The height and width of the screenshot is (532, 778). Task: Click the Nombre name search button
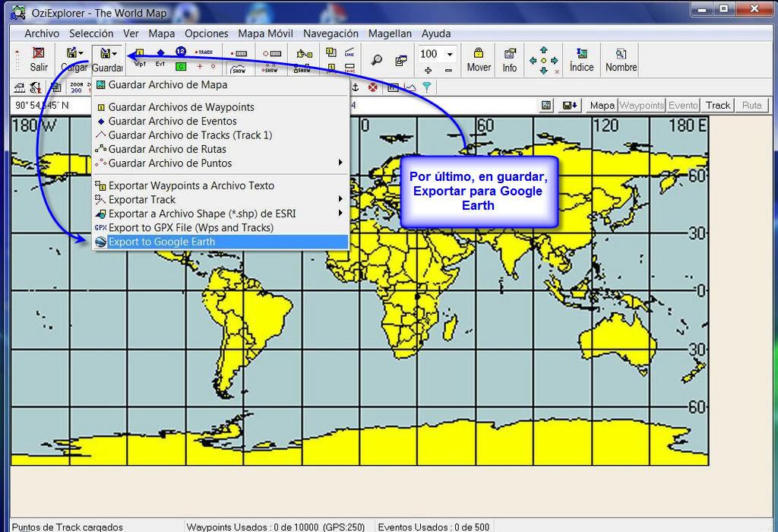point(621,59)
